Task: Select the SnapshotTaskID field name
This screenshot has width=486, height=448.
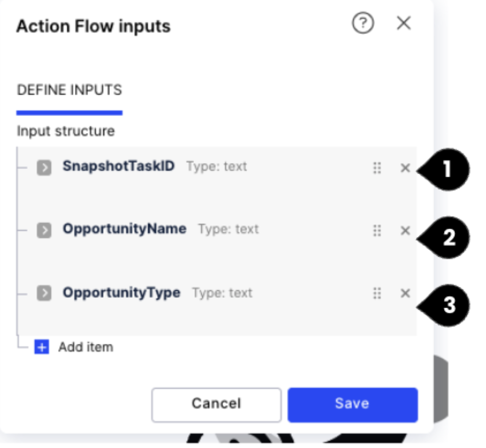Action: pyautogui.click(x=119, y=166)
